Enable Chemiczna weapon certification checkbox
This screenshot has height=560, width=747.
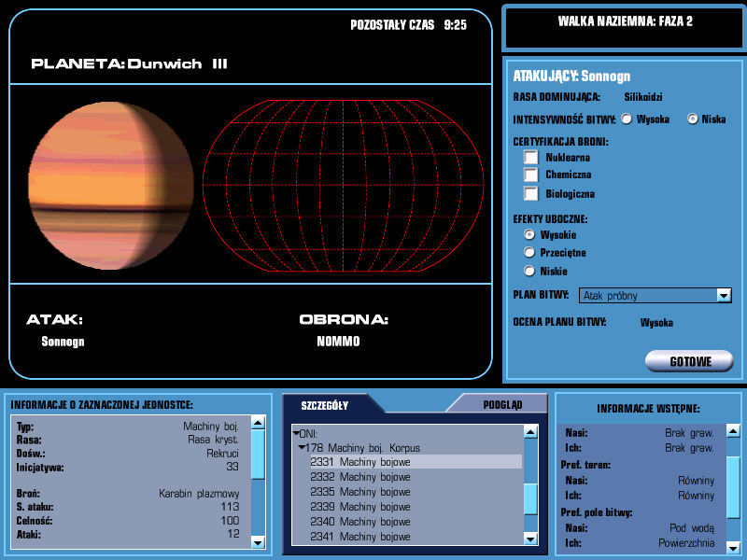(530, 175)
